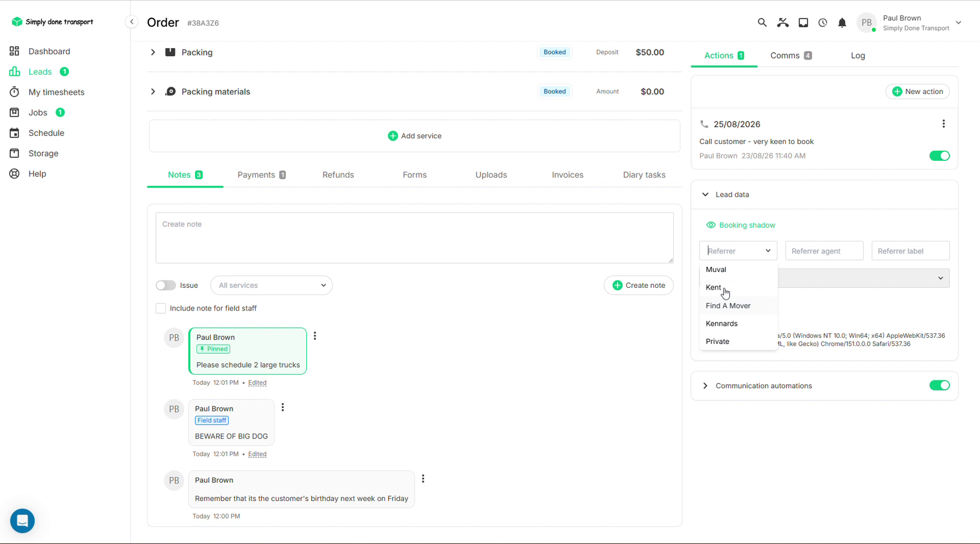This screenshot has width=980, height=544.
Task: Open the Paul Brown account dropdown
Action: tap(958, 23)
